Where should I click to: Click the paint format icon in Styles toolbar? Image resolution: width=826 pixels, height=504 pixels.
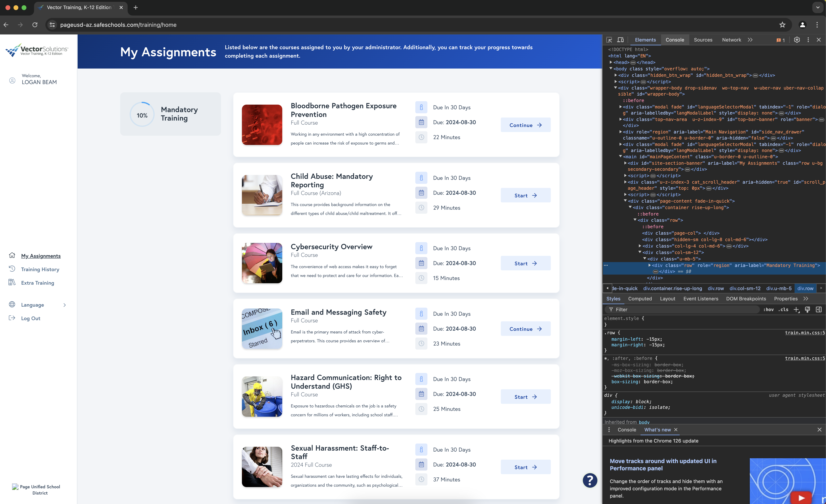[x=808, y=310]
